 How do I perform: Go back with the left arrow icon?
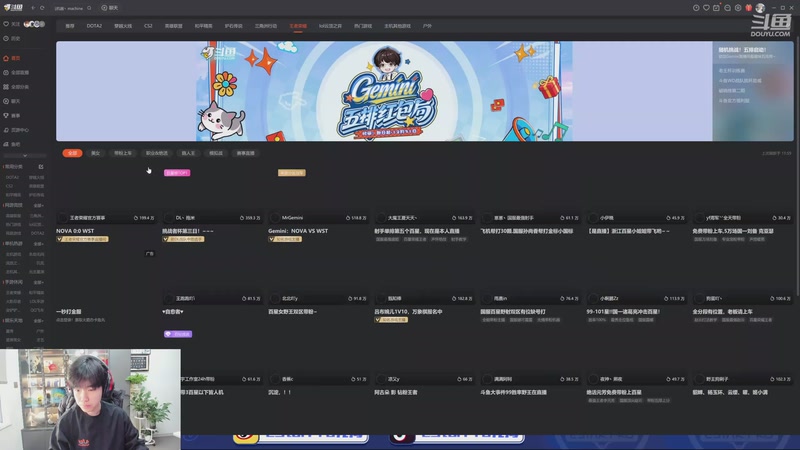point(33,8)
